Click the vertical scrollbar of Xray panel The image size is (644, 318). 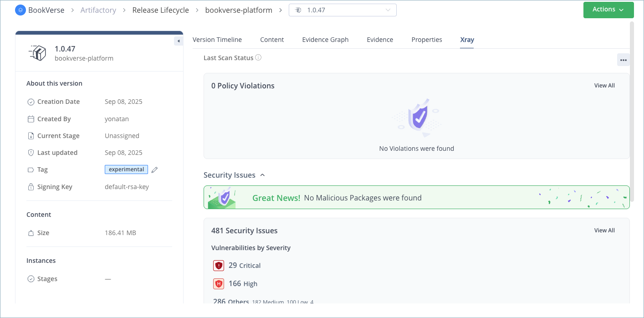tap(632, 112)
